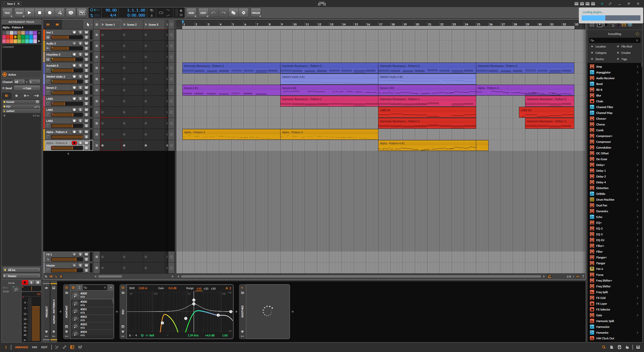
Task: Click the ADD button
Action: [x=191, y=13]
